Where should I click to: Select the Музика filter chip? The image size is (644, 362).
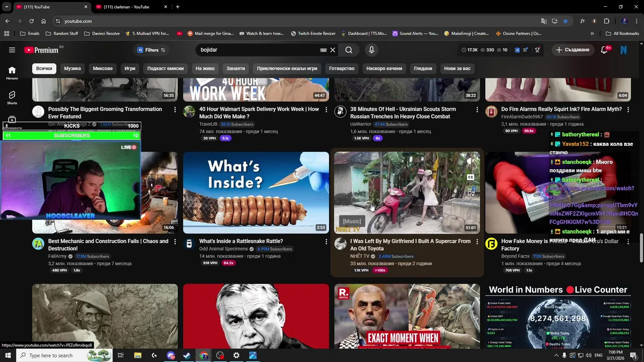[72, 68]
